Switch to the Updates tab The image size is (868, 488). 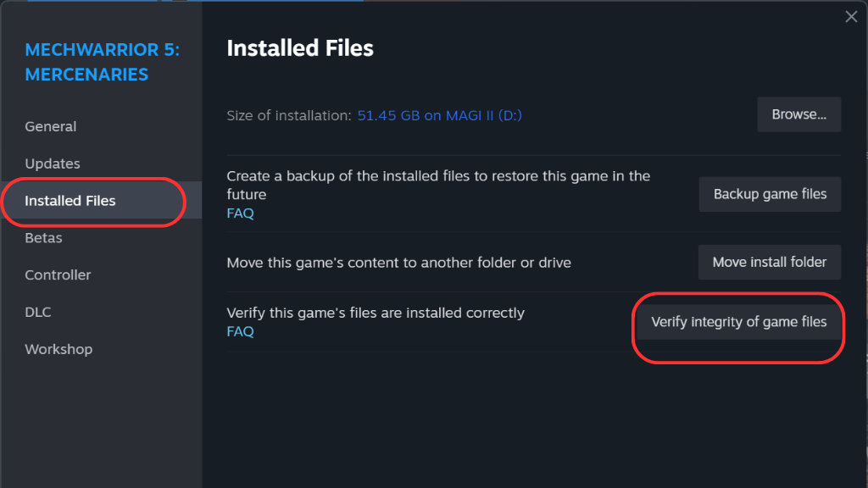click(53, 164)
